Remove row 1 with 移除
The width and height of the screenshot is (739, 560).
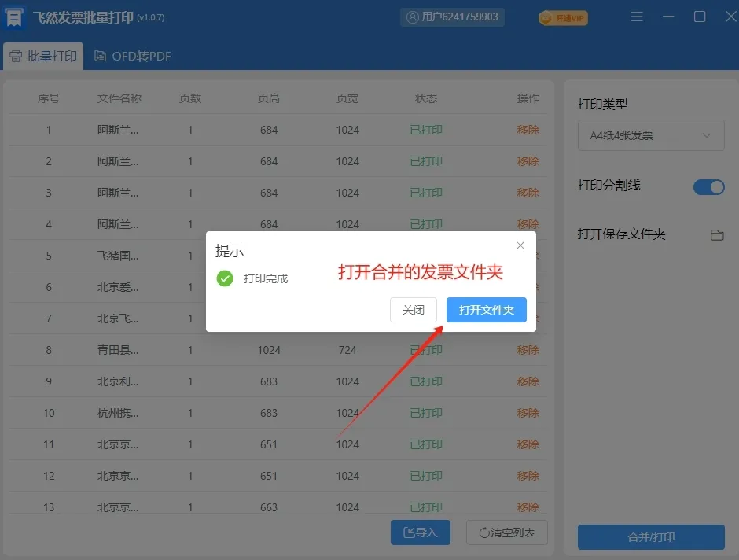(x=528, y=130)
